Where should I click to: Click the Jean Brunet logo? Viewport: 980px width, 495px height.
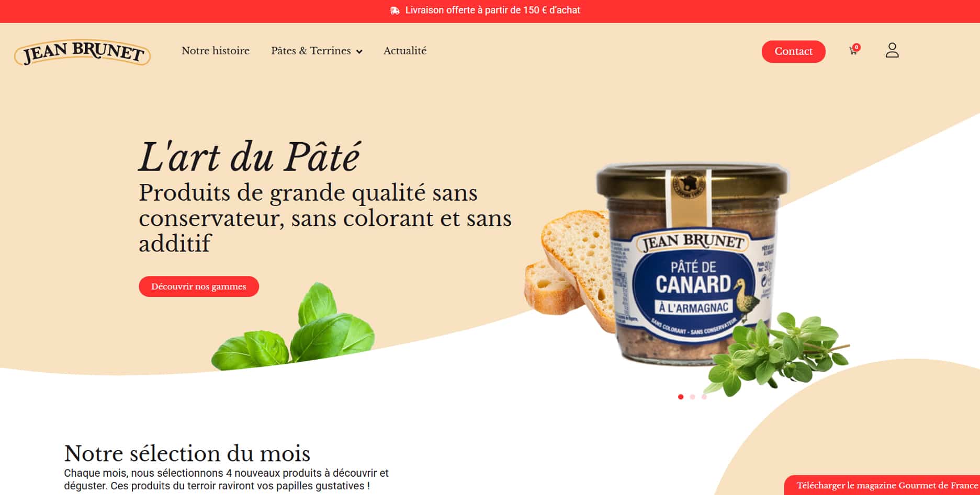click(x=82, y=53)
